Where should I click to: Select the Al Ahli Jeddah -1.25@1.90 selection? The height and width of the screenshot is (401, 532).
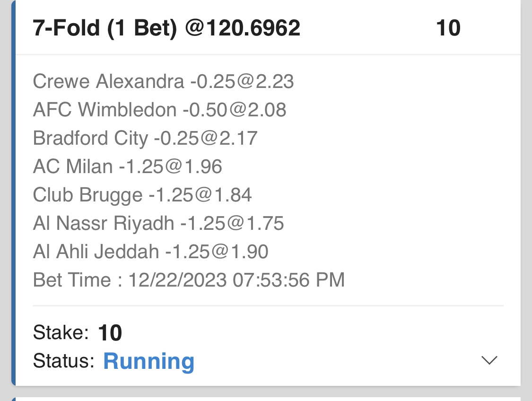[x=150, y=252]
